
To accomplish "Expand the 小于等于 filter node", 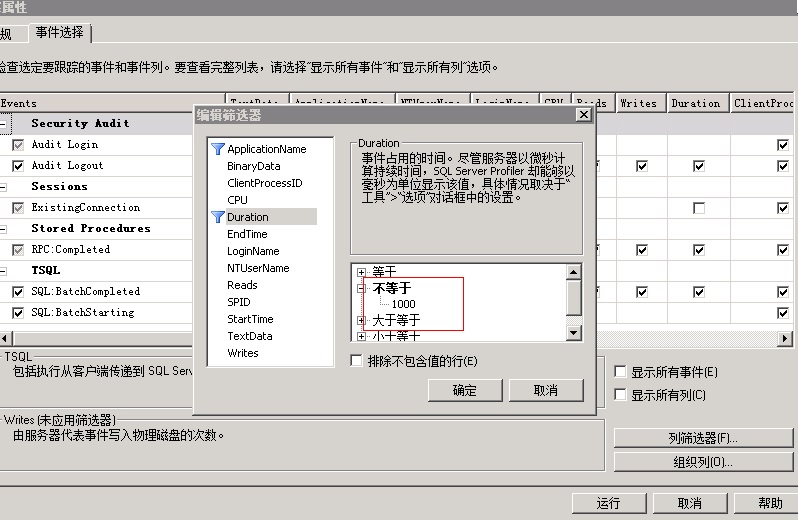I will tap(361, 336).
